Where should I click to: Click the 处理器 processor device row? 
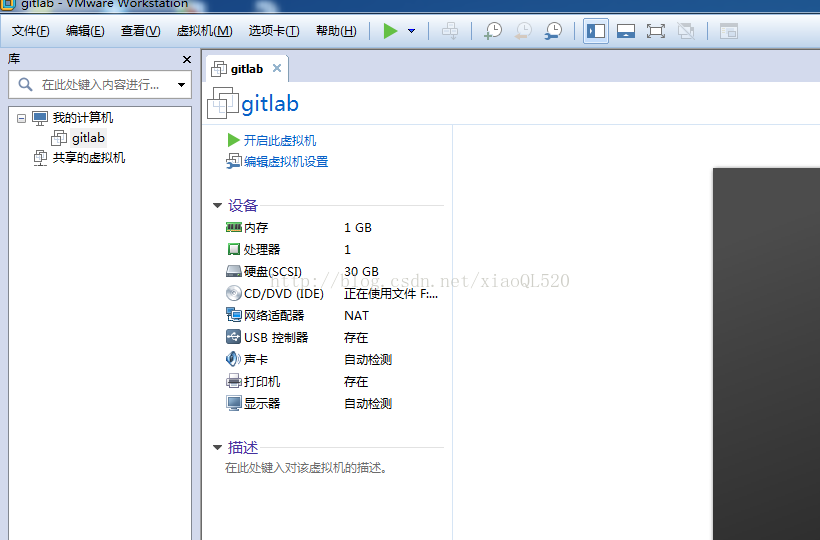click(334, 249)
